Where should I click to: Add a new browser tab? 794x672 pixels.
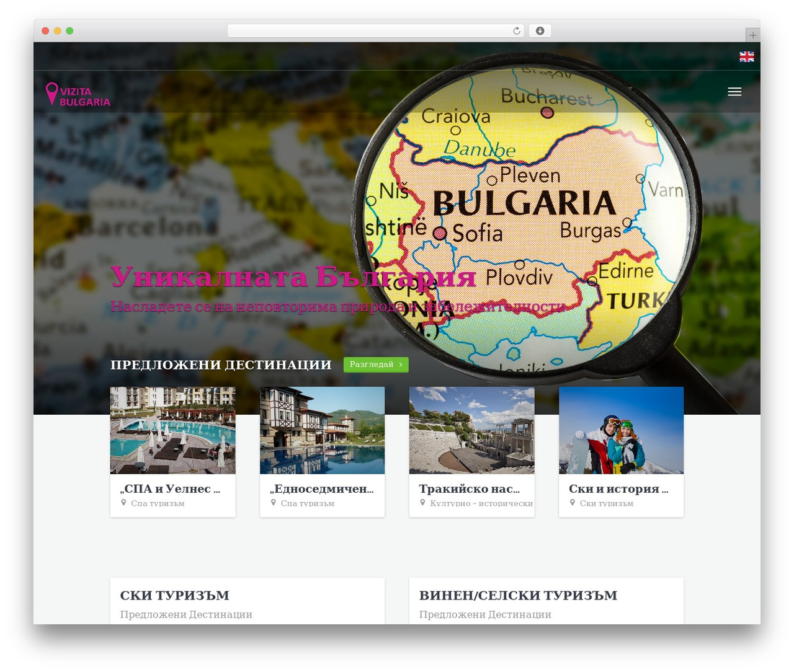point(752,35)
